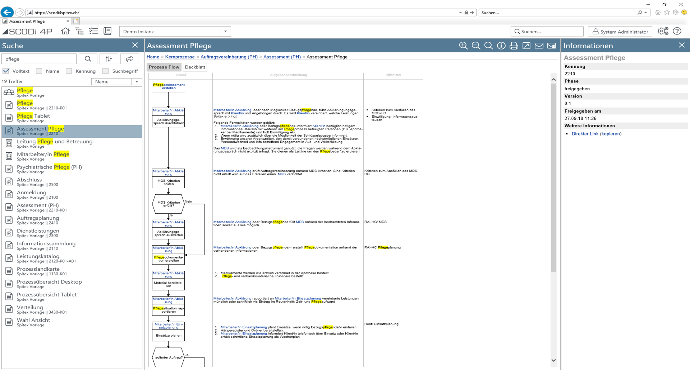Select the Assessment Pflege browser tab
The height and width of the screenshot is (370, 690).
[35, 21]
